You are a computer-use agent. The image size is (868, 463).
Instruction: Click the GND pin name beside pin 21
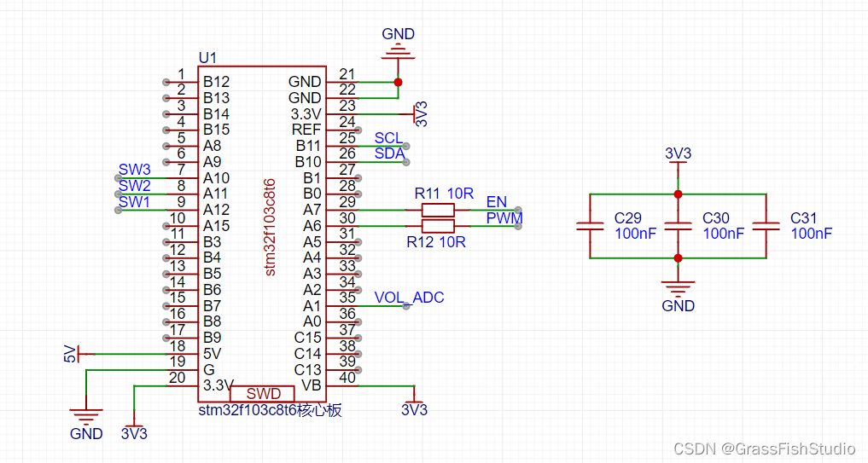(x=305, y=82)
